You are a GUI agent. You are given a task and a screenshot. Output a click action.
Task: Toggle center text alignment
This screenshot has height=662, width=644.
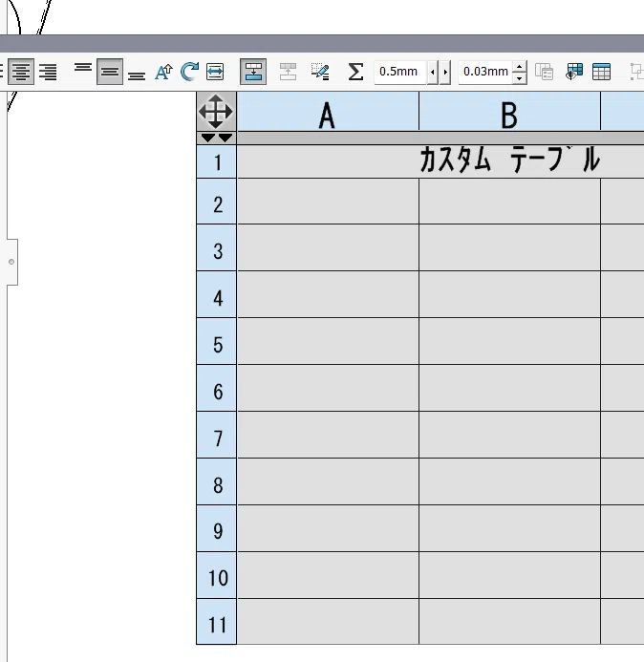click(x=21, y=72)
